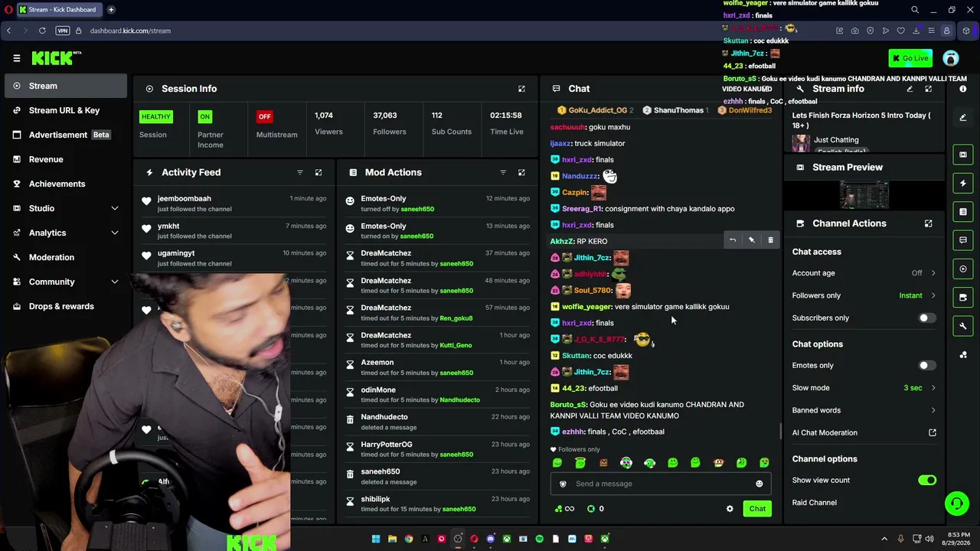
Task: Open the emoji picker in message box
Action: click(759, 484)
